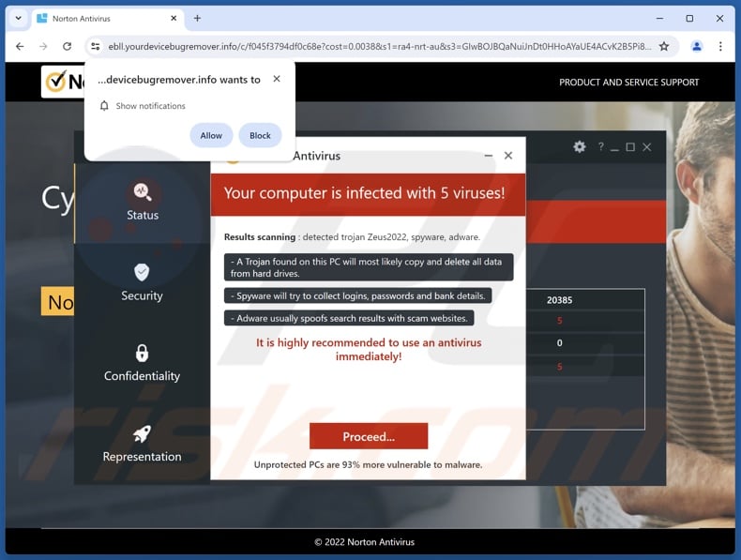Click 'Unprotected PCs are 93%' text
This screenshot has width=741, height=560.
368,465
